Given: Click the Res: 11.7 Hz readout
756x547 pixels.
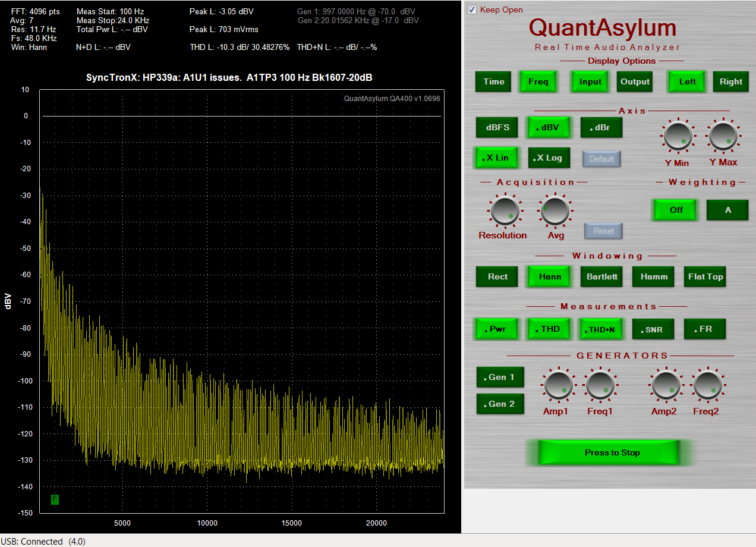Looking at the screenshot, I should pos(33,29).
